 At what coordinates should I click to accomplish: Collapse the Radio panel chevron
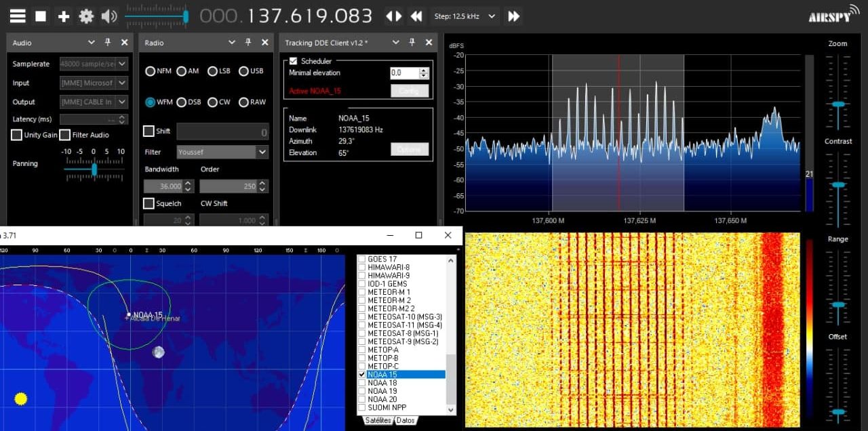click(x=232, y=42)
